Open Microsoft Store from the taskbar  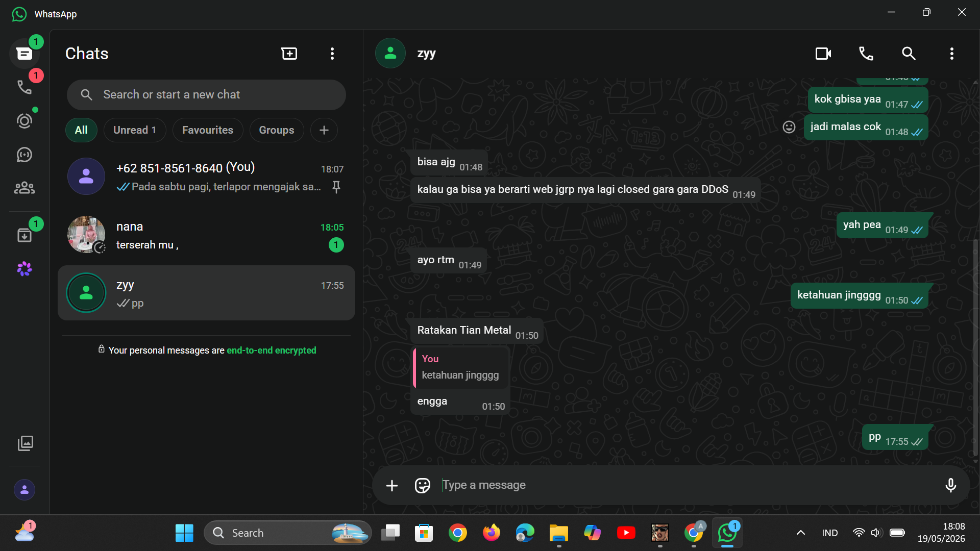424,533
